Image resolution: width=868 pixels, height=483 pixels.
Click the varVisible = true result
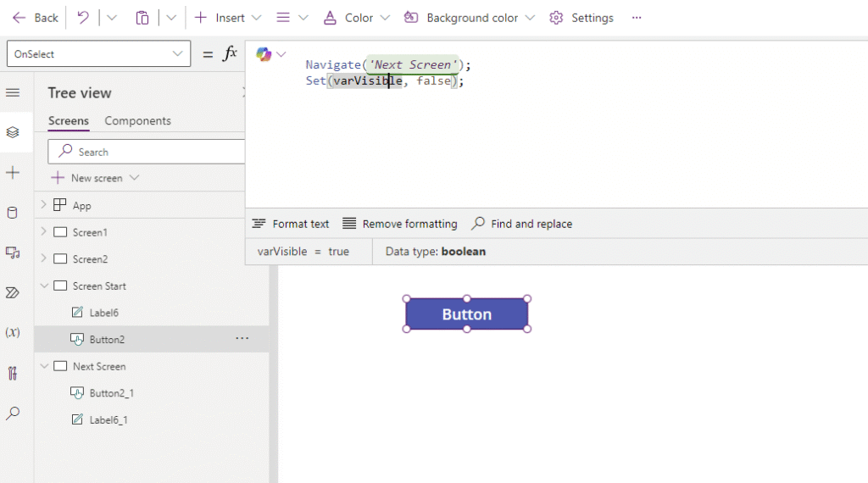(303, 251)
